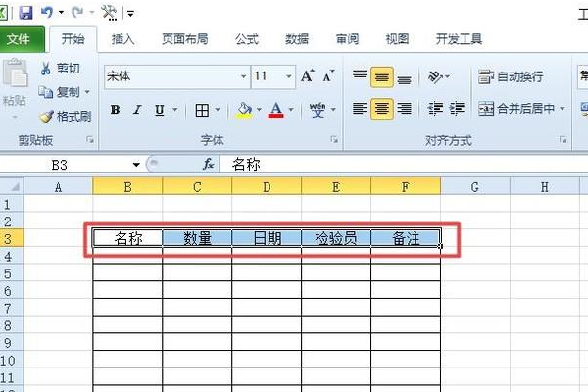Open the 对齐方式 alignment dialog launcher
Screen dimensions: 588x392
(563, 140)
